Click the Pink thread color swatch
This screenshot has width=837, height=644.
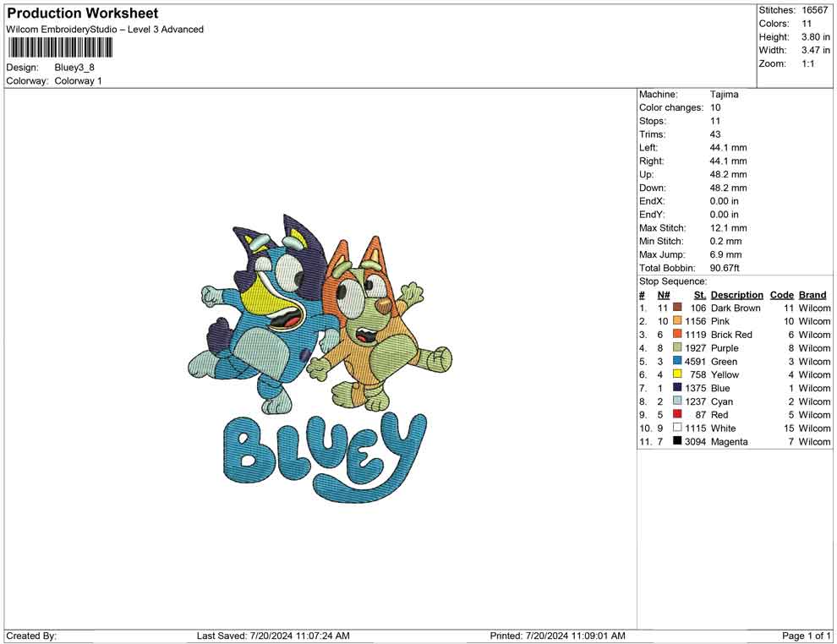[677, 320]
